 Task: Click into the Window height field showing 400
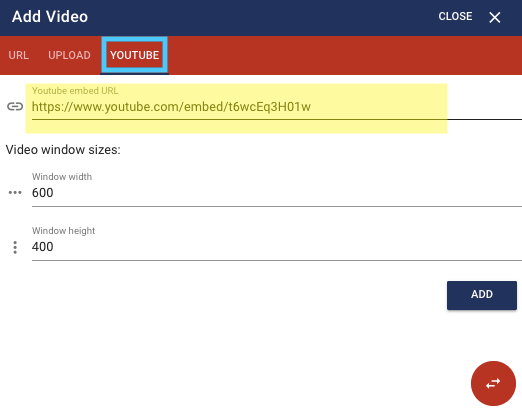coord(277,247)
